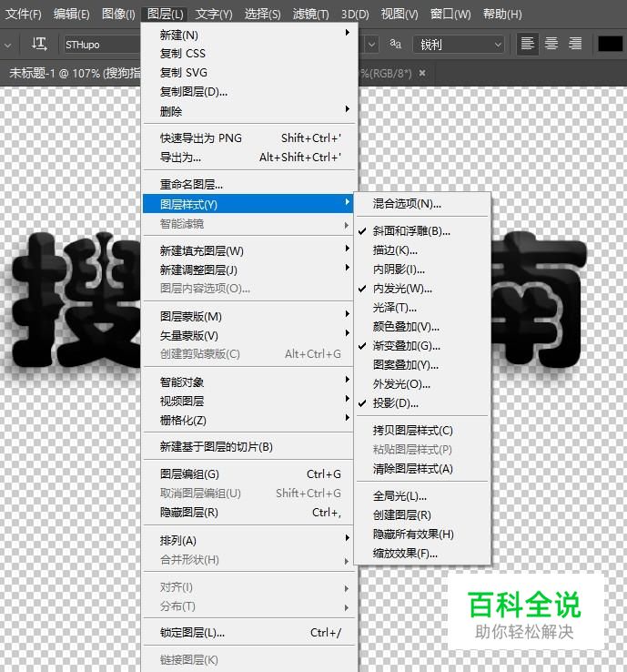The image size is (627, 672).
Task: Choose 锁定图层(L)... lock layers
Action: tap(248, 633)
